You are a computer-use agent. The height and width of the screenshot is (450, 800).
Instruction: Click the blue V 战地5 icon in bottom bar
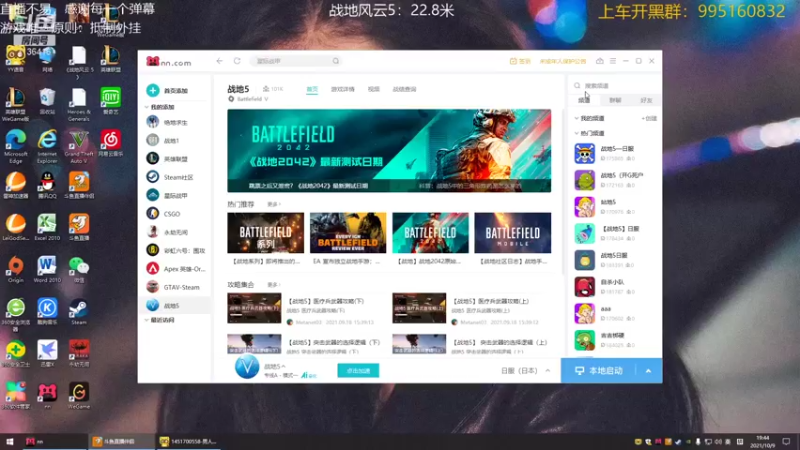click(x=247, y=367)
